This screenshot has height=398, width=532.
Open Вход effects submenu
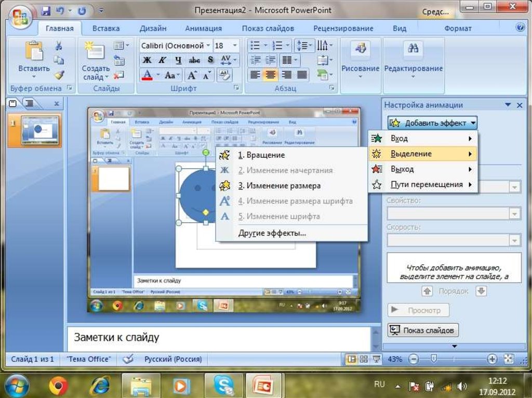pyautogui.click(x=423, y=139)
